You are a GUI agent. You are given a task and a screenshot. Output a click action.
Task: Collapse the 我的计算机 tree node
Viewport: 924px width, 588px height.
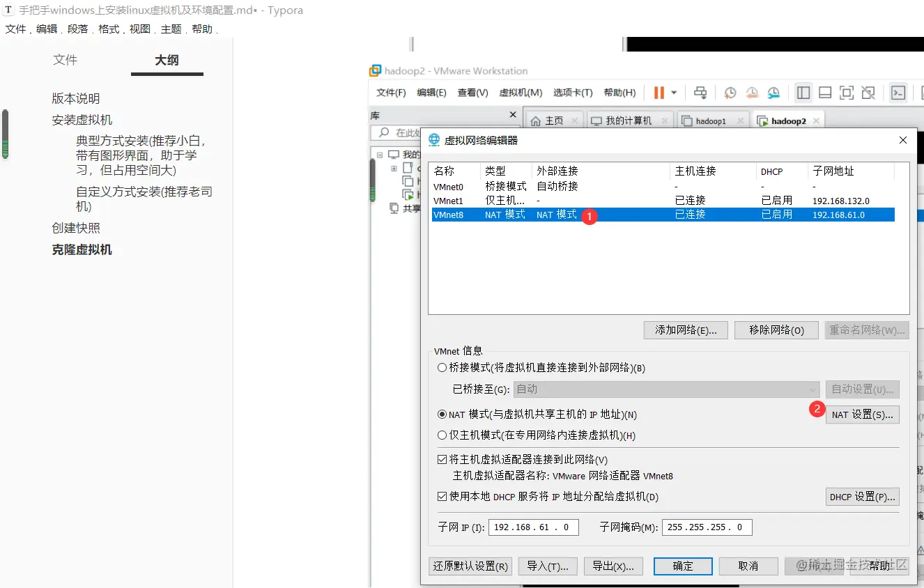pos(379,154)
